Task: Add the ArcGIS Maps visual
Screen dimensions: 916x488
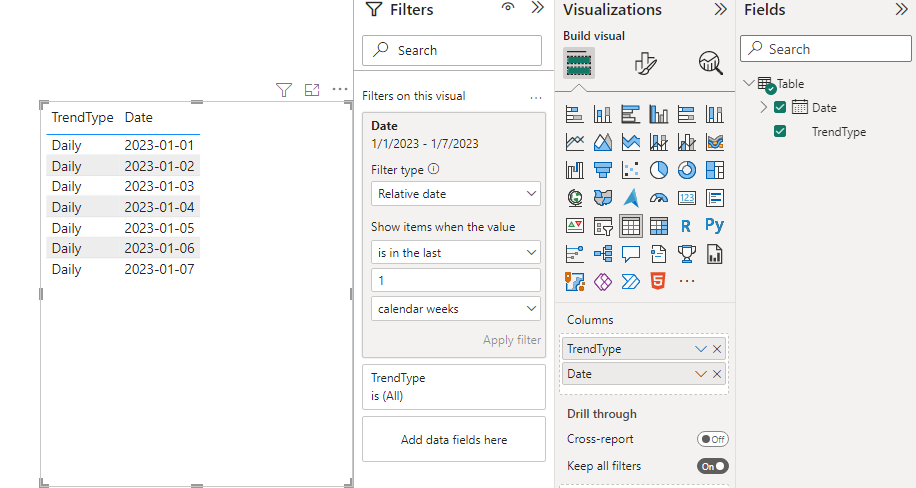Action: point(574,282)
